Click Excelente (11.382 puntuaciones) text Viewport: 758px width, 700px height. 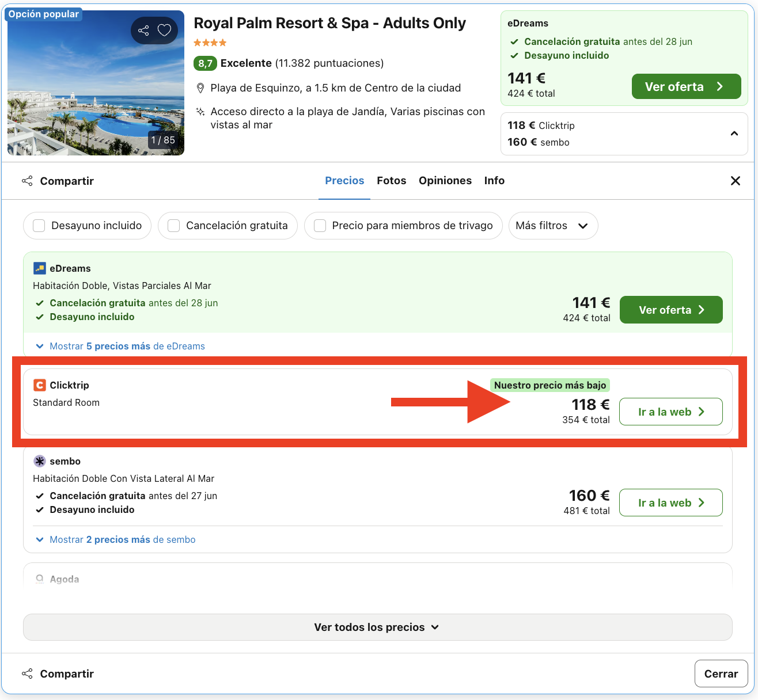tap(302, 63)
